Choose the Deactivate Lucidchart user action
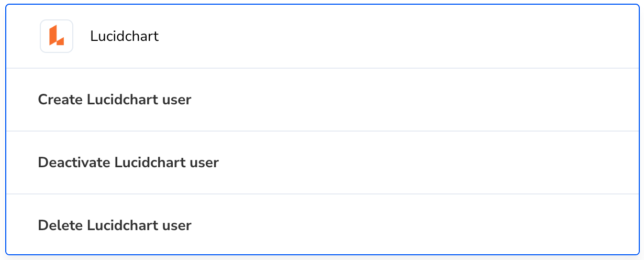644x260 pixels. point(322,162)
